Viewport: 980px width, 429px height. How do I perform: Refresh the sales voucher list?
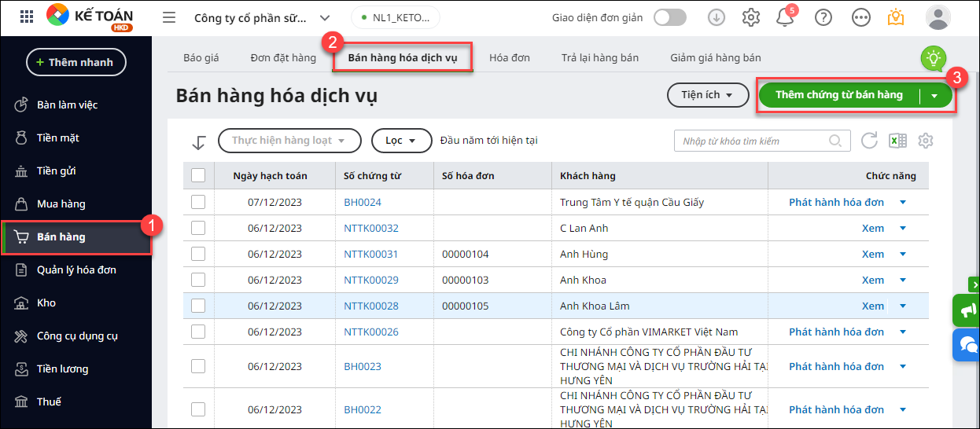click(x=869, y=141)
